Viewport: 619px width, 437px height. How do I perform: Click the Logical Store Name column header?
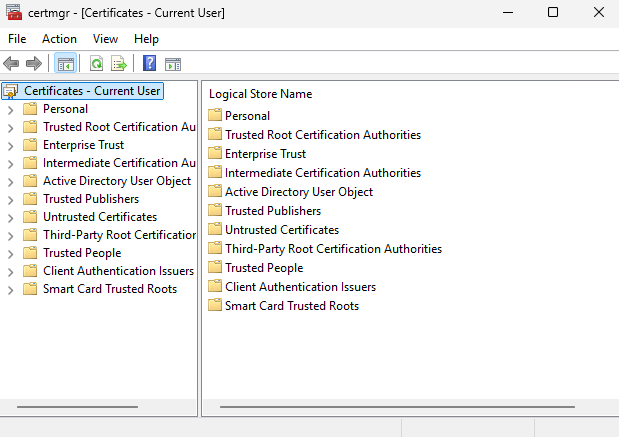[x=261, y=94]
